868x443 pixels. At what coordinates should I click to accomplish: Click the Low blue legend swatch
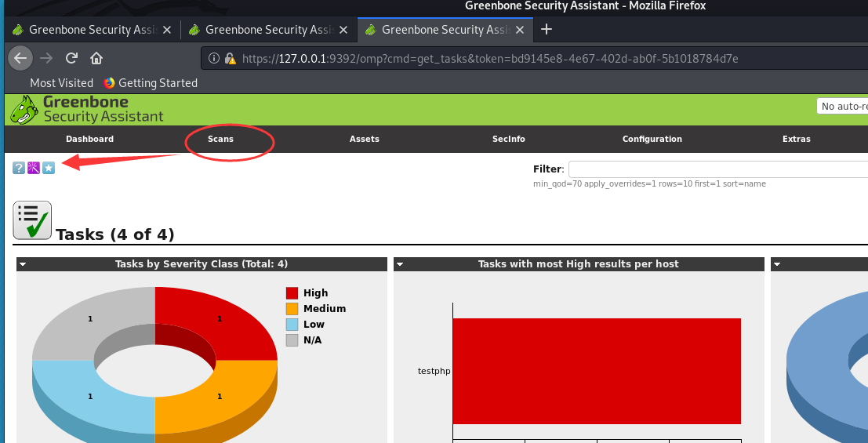click(292, 325)
